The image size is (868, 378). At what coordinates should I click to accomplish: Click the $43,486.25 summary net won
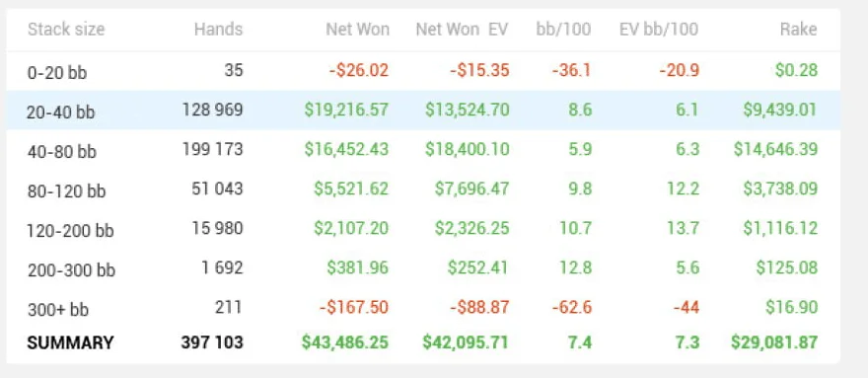[x=345, y=342]
